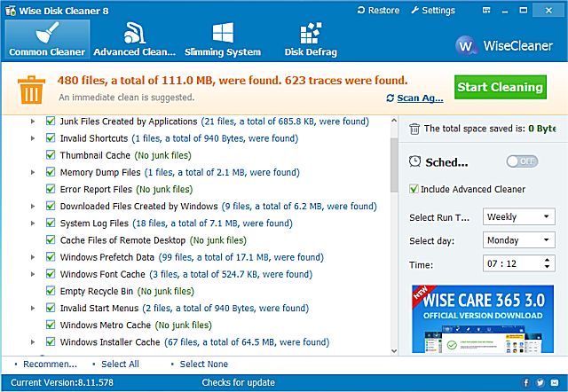
Task: Click Checks for update link
Action: [239, 382]
